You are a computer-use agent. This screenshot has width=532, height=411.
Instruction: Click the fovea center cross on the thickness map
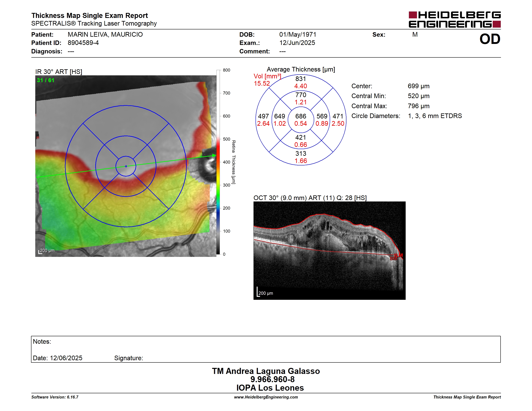126,166
